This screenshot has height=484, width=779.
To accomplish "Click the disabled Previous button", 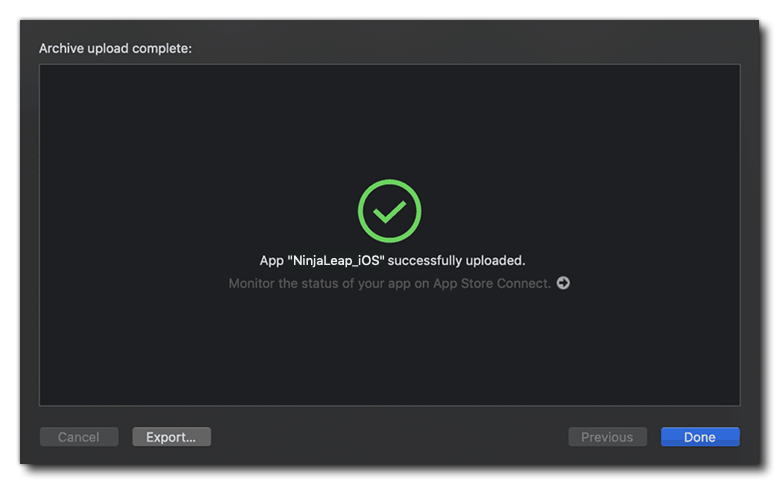I will coord(607,437).
